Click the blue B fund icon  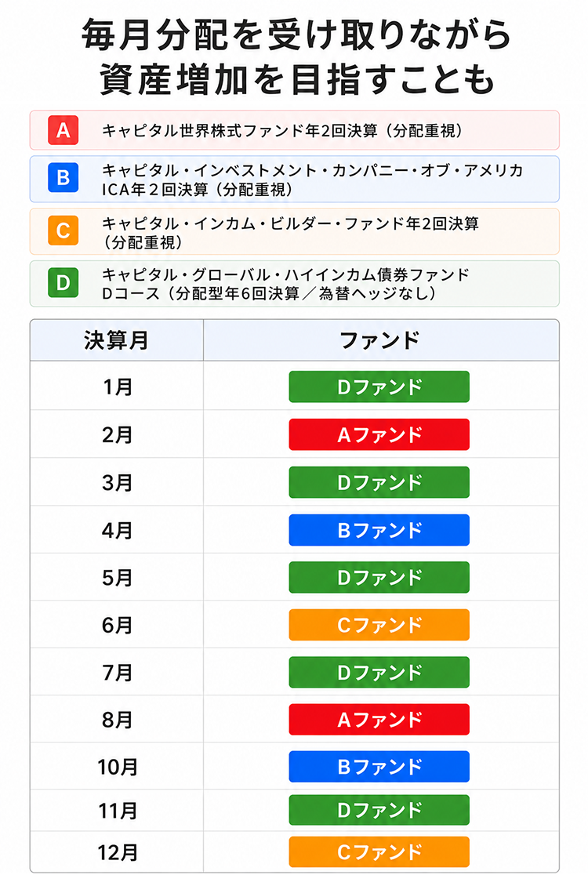(x=63, y=178)
